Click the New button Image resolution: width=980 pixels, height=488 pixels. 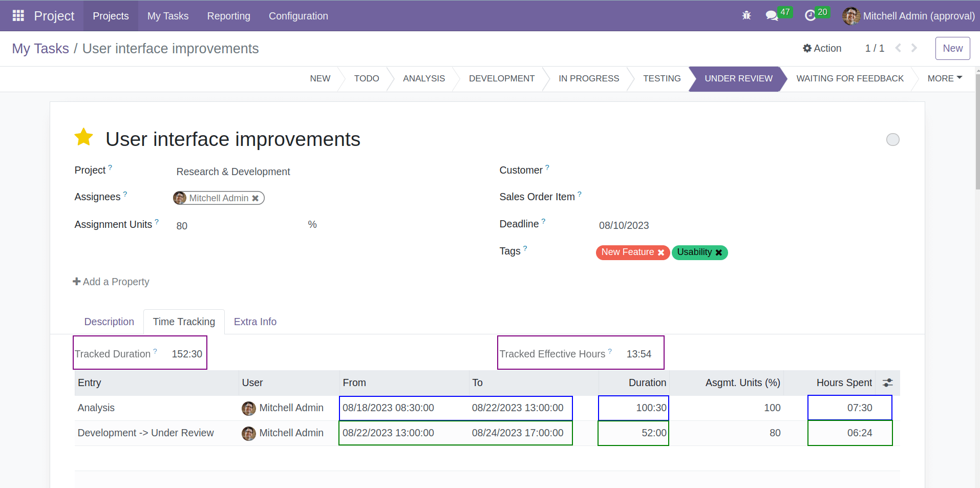pos(952,48)
